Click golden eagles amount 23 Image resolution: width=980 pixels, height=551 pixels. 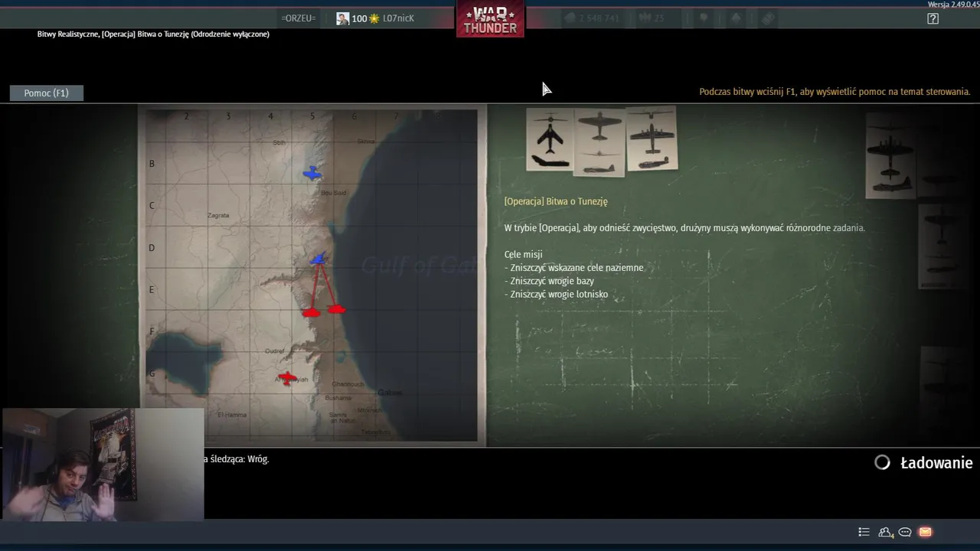click(658, 18)
